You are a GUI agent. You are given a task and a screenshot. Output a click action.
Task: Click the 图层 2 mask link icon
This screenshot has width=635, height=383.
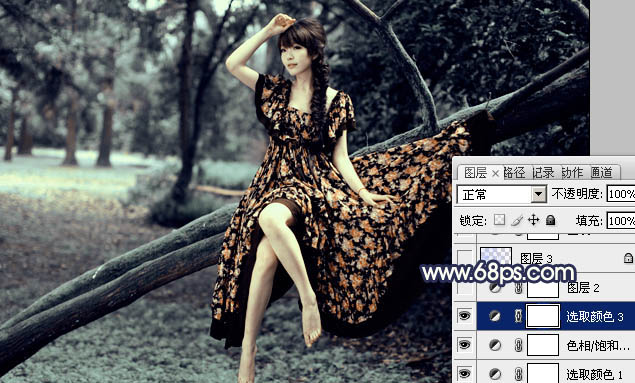point(518,288)
